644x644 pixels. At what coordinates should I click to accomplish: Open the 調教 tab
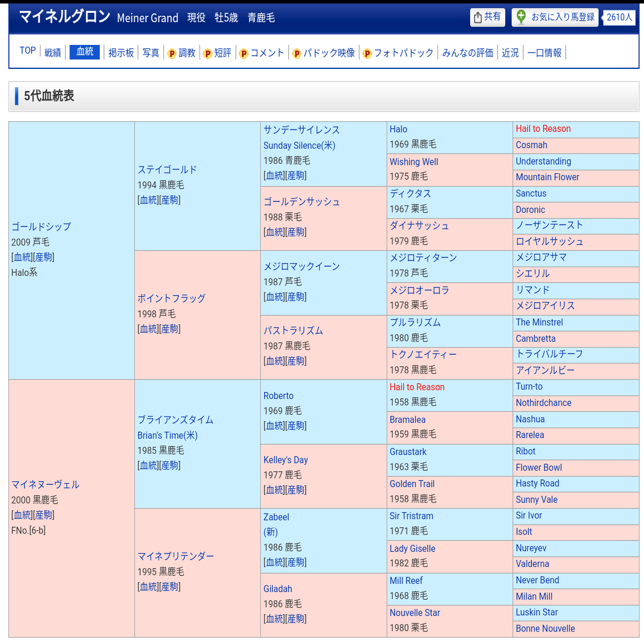coord(187,52)
